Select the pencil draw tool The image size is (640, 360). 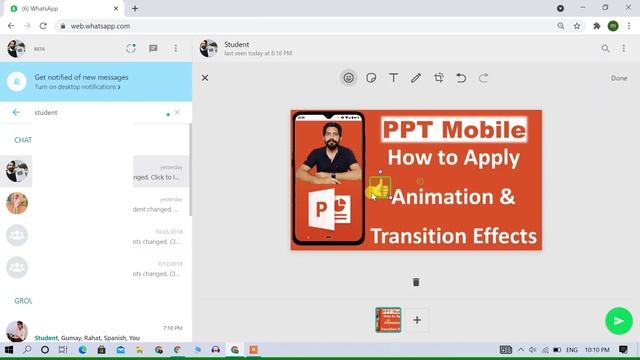click(416, 78)
